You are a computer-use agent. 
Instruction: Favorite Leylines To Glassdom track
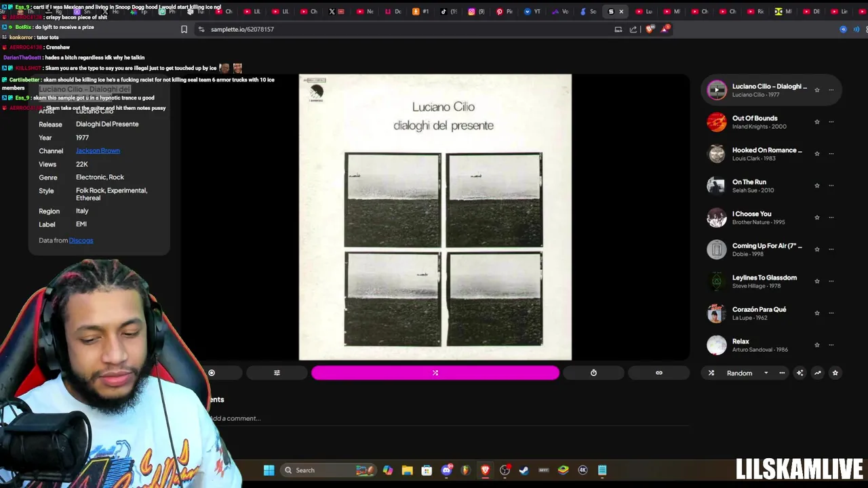(817, 281)
